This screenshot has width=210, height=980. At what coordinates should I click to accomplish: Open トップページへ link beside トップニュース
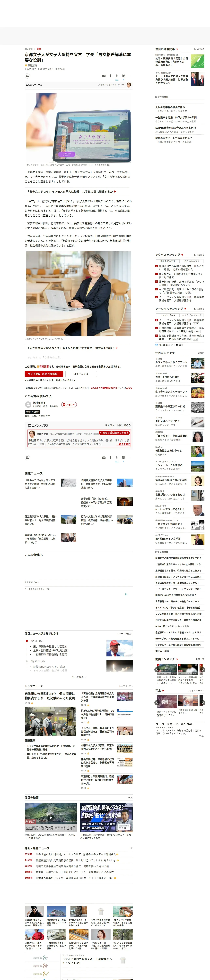126,686
